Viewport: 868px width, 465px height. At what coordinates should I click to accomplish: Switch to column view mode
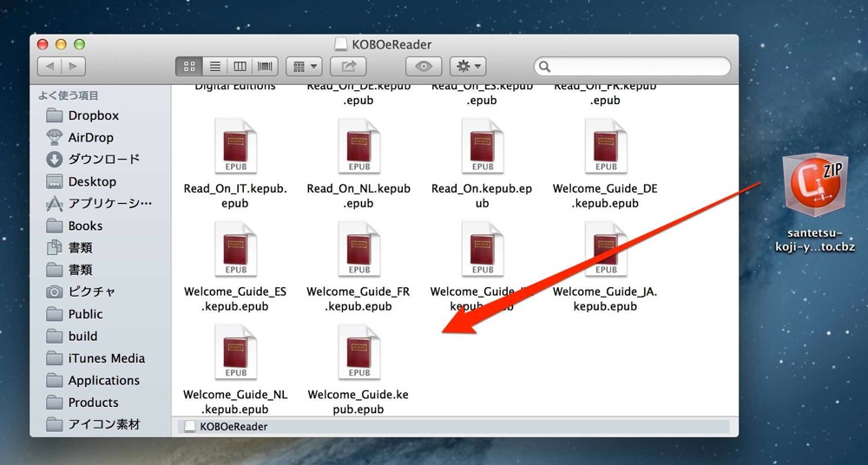point(240,67)
